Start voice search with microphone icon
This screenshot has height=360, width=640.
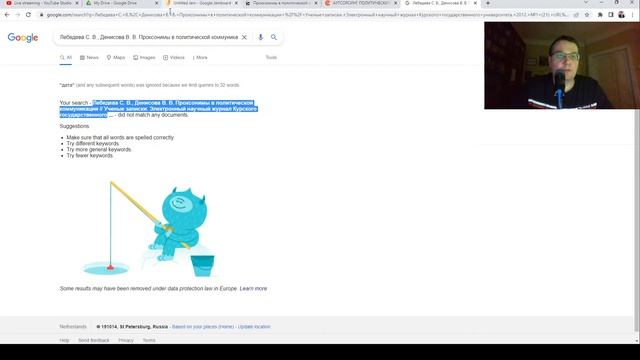[x=260, y=37]
